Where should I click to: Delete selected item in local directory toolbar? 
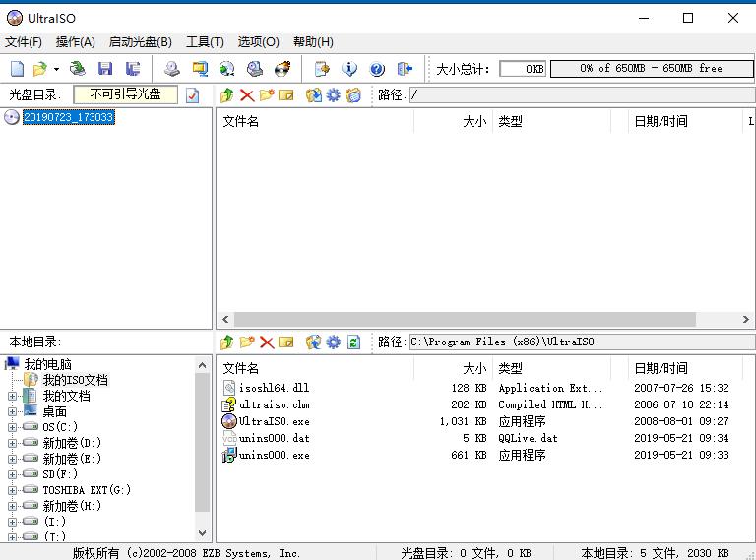[267, 342]
